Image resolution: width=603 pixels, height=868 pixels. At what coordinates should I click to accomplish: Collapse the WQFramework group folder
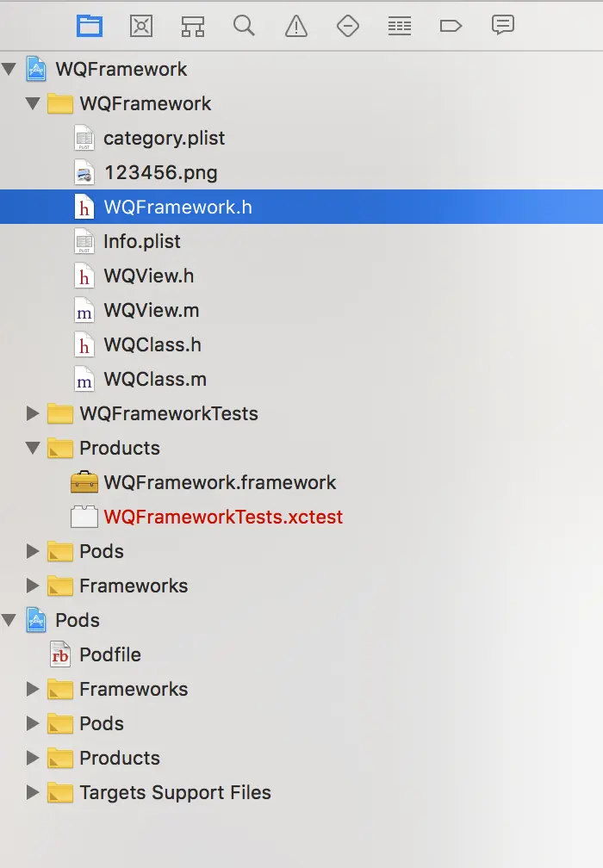point(34,103)
